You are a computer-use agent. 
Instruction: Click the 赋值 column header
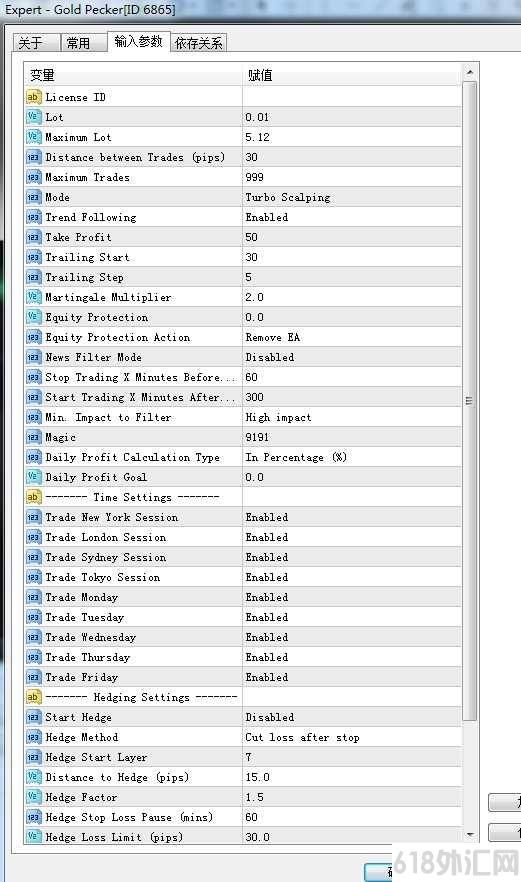tap(352, 75)
